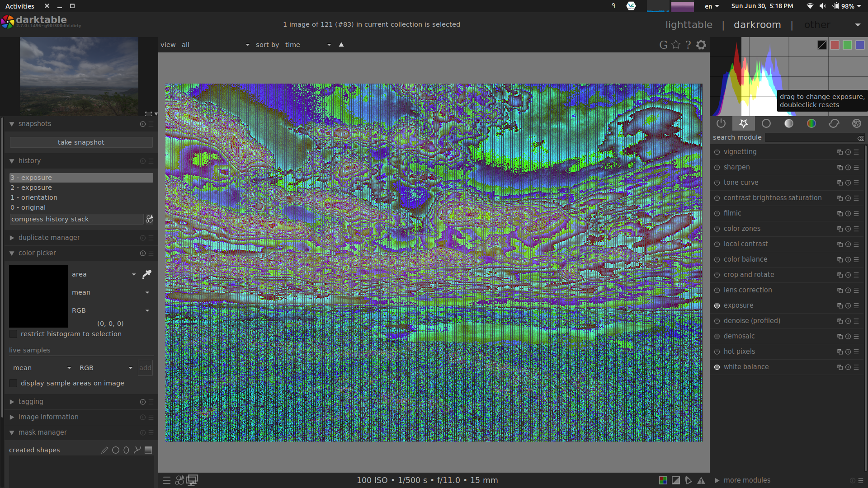Collapse the history panel
Viewport: 868px width, 488px height.
(x=12, y=161)
